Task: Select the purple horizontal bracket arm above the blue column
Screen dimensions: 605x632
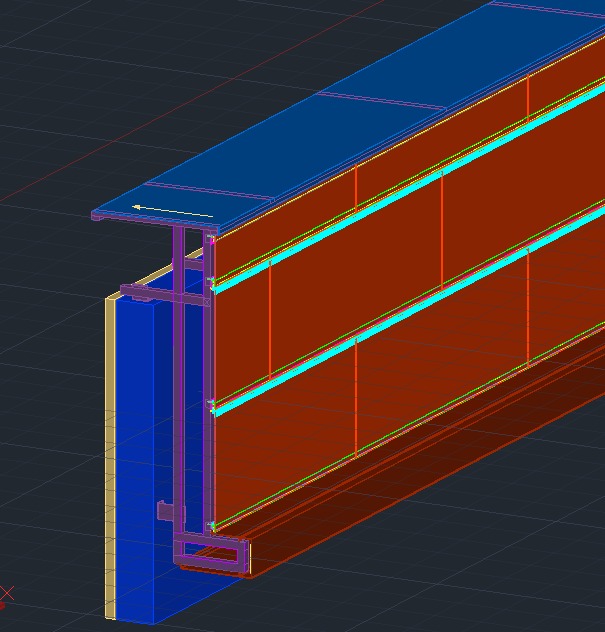Action: click(x=166, y=295)
